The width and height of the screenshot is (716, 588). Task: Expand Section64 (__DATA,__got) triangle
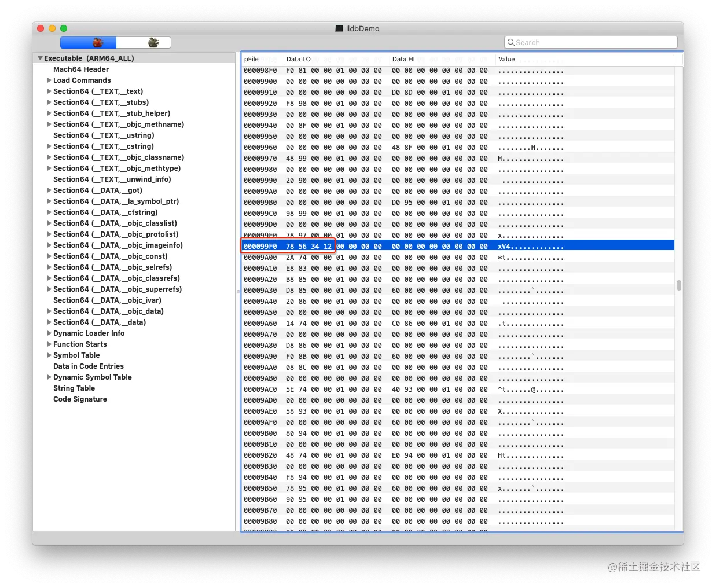coord(49,190)
